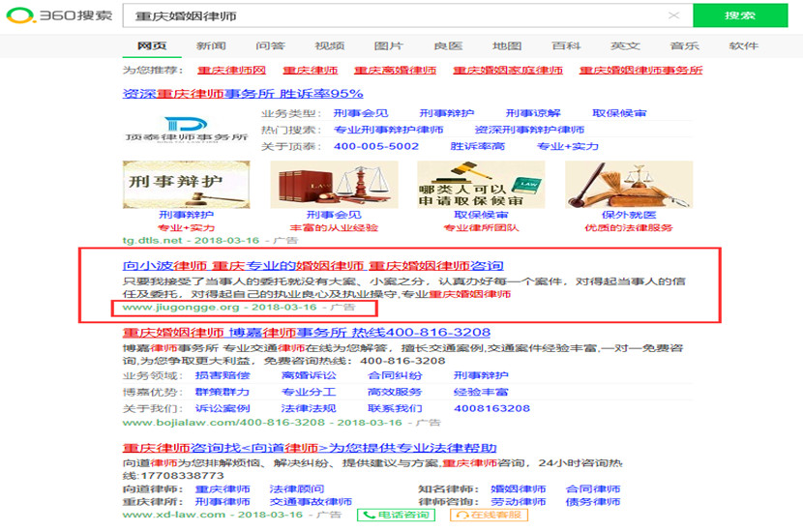Go to the 音乐 tab
803x532 pixels.
tap(685, 45)
